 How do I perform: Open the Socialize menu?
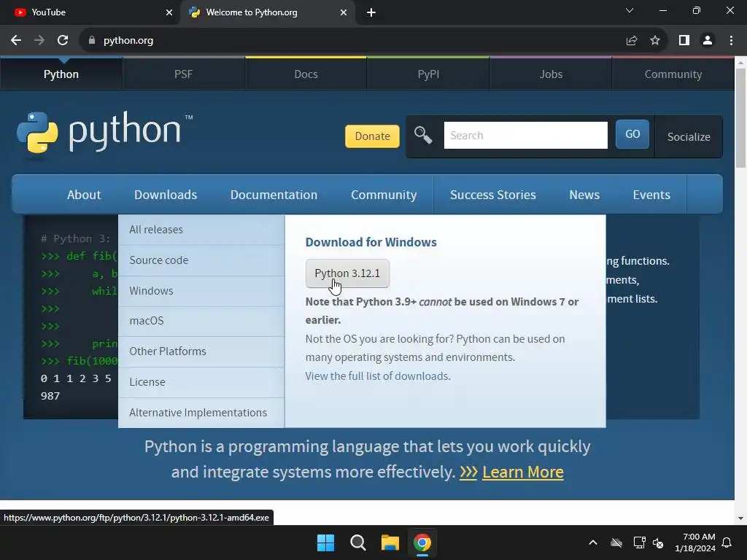[x=689, y=136]
